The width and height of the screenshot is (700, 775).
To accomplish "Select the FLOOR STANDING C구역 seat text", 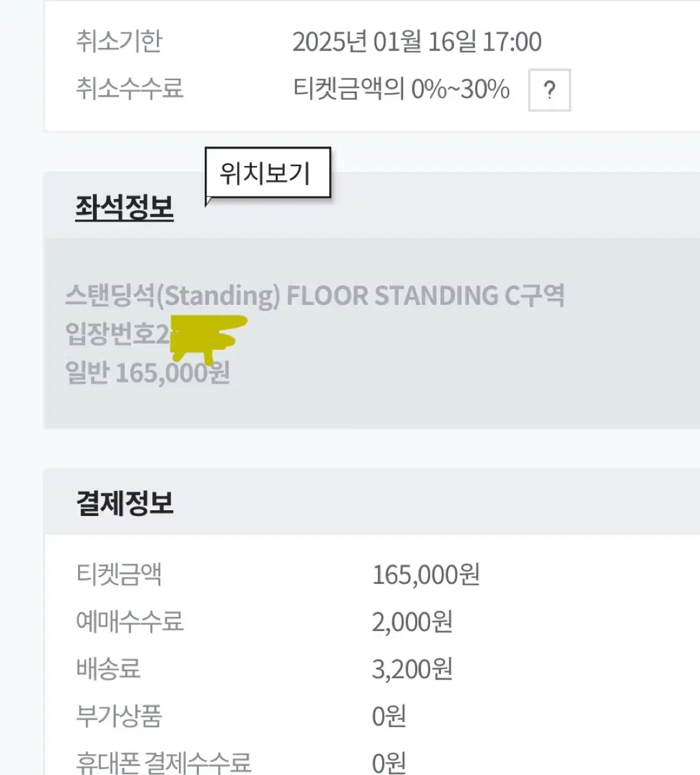I will tap(426, 296).
